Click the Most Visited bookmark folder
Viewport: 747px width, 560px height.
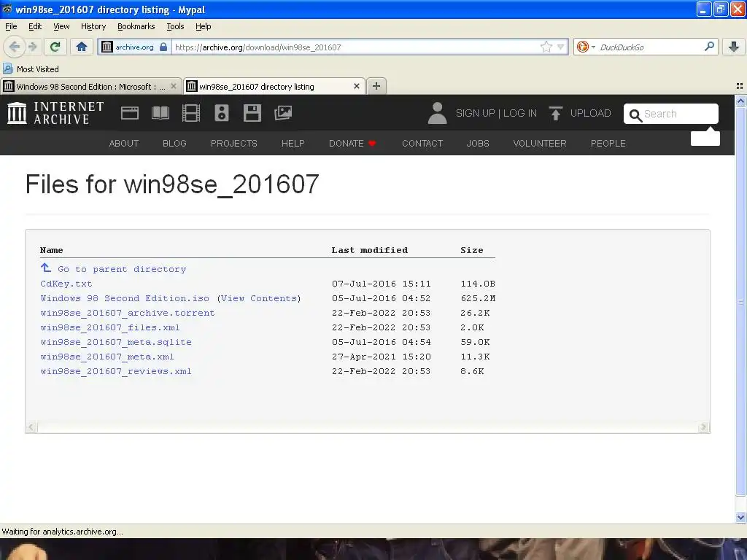click(x=31, y=69)
